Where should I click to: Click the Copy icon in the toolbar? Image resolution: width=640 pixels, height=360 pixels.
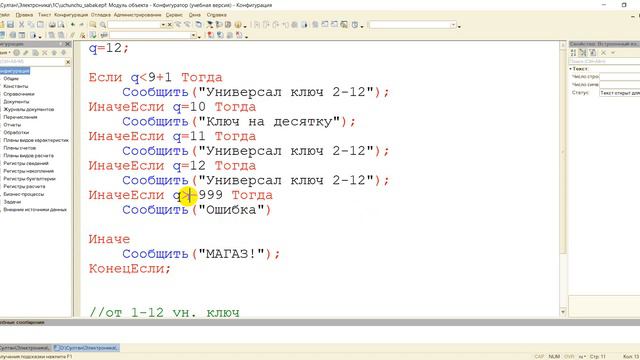[x=31, y=24]
